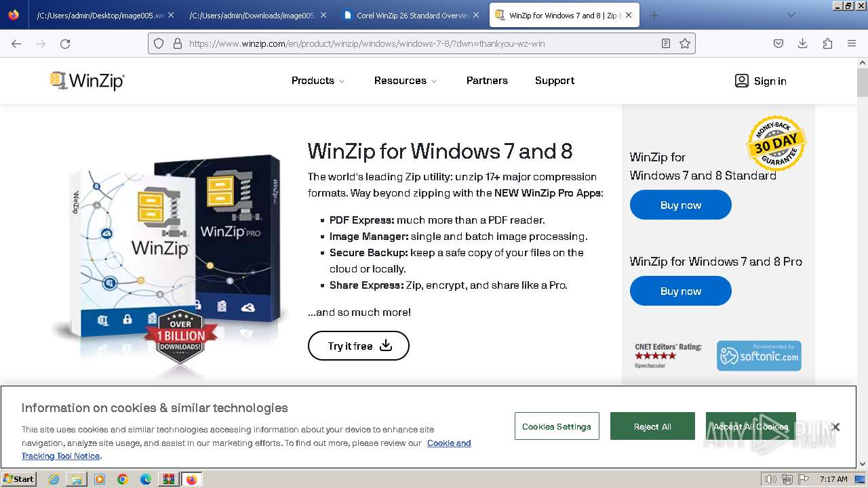Reload the current page

point(65,43)
